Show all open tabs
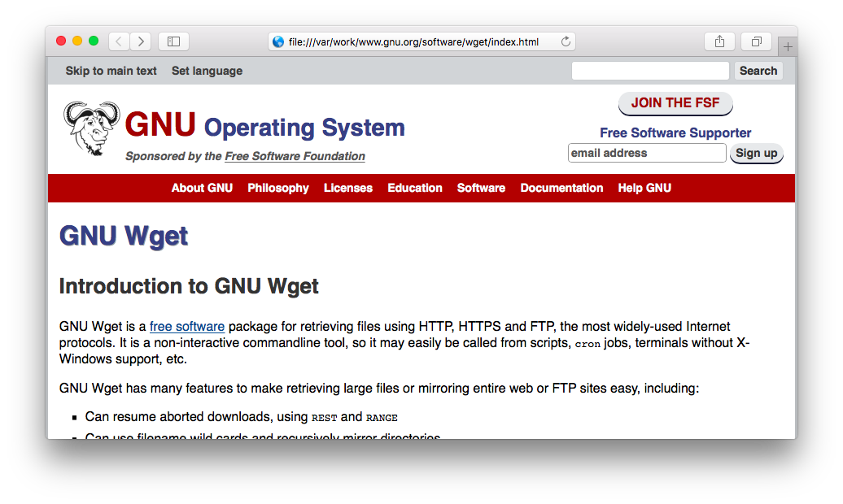 pos(755,41)
